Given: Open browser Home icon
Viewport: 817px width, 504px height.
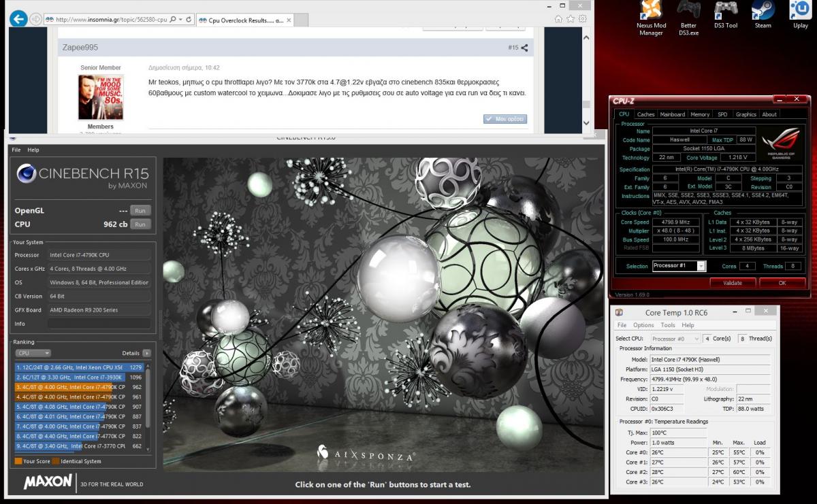Looking at the screenshot, I should [558, 19].
